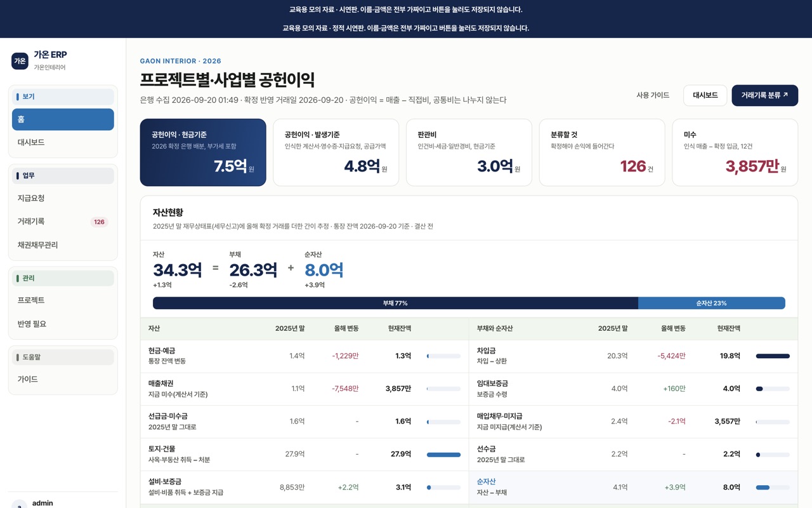Image resolution: width=812 pixels, height=508 pixels.
Task: Open the 분류할 것 126건 card
Action: pyautogui.click(x=602, y=152)
